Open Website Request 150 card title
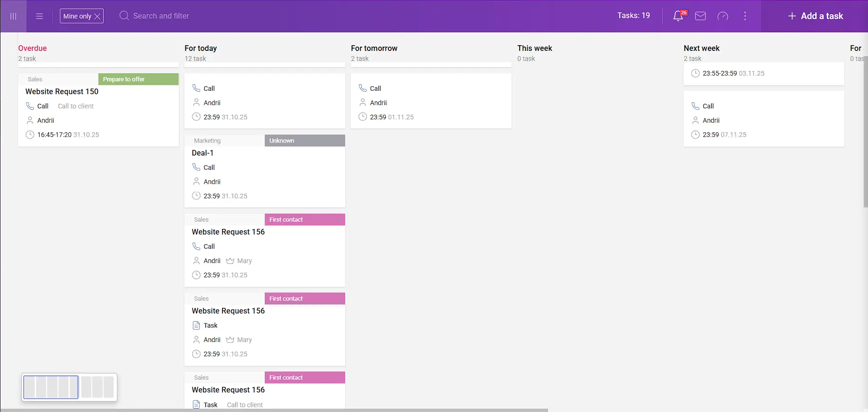 (x=62, y=91)
